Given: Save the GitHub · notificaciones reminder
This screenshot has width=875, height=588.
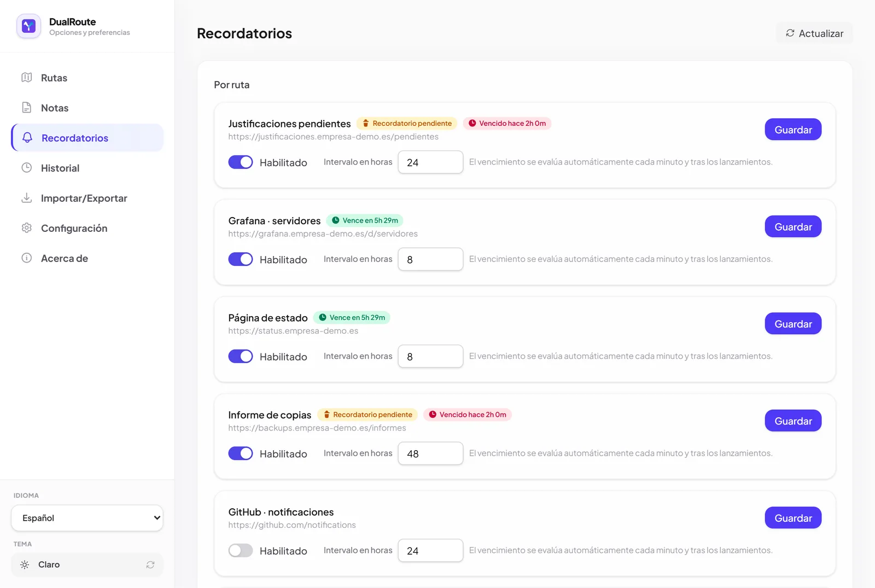Looking at the screenshot, I should click(793, 518).
